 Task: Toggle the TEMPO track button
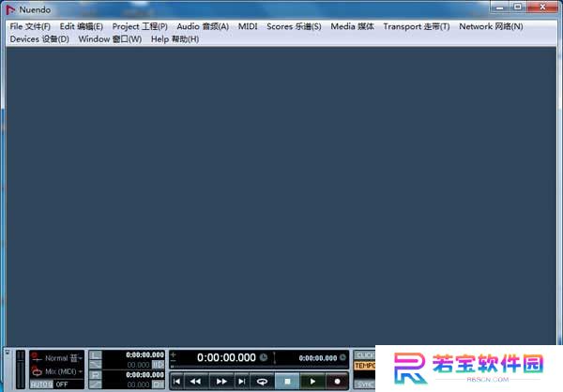pyautogui.click(x=364, y=366)
